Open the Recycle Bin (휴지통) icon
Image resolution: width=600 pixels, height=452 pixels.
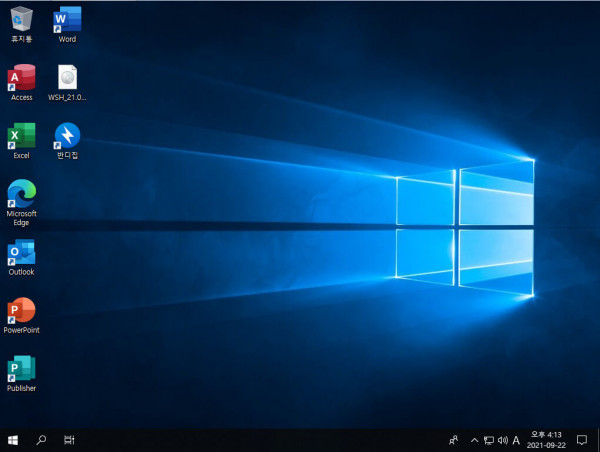pyautogui.click(x=21, y=24)
